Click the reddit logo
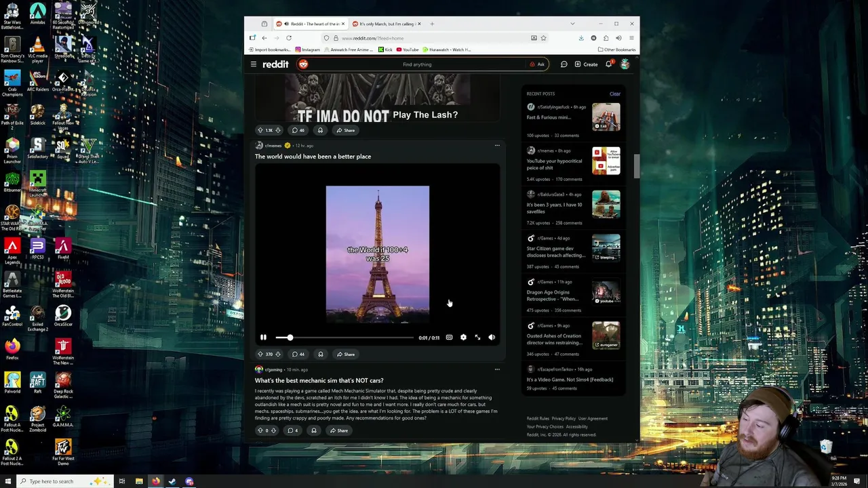This screenshot has width=868, height=488. pyautogui.click(x=275, y=64)
